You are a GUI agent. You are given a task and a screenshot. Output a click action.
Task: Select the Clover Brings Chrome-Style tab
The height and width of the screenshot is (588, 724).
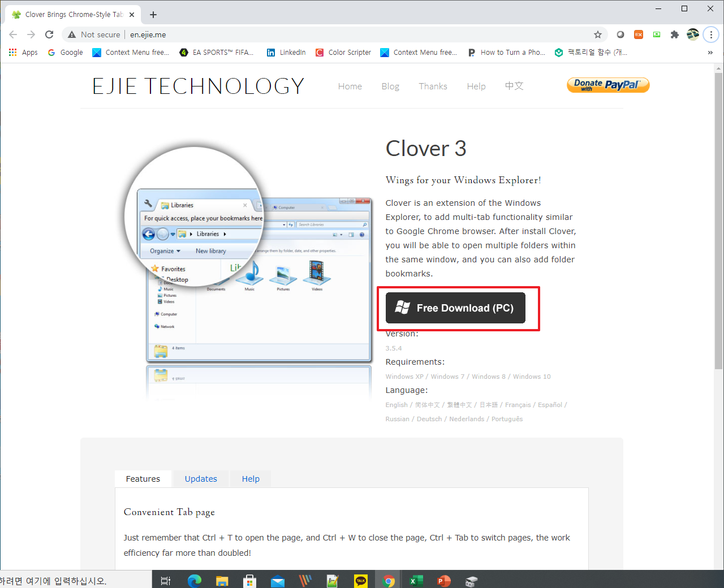(72, 15)
